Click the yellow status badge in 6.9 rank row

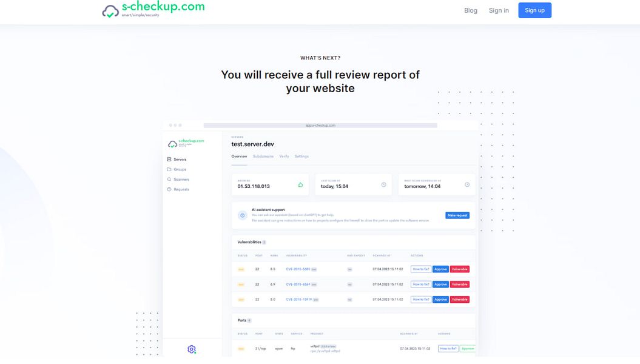241,285
